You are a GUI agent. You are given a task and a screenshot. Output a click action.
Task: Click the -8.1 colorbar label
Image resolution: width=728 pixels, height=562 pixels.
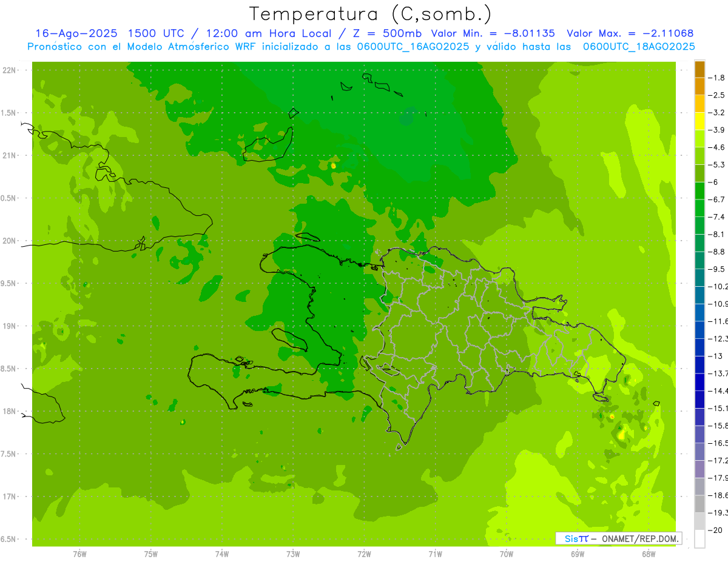[x=716, y=234]
